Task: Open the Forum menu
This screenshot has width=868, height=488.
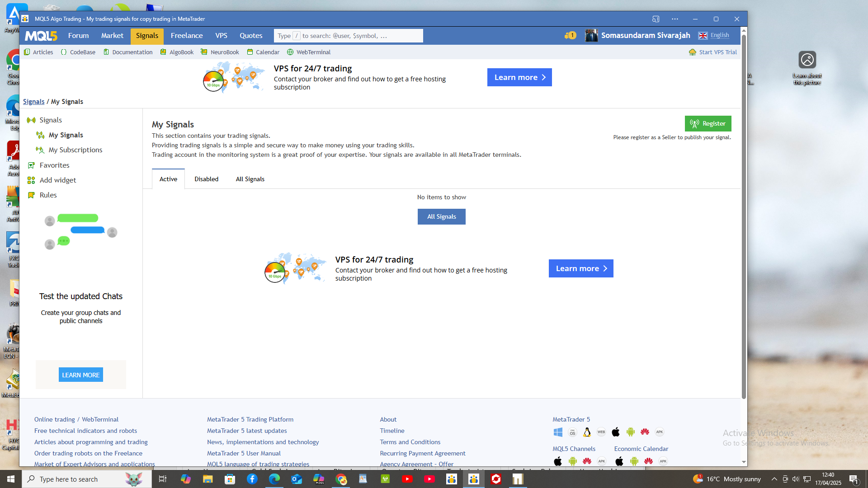Action: pos(78,36)
